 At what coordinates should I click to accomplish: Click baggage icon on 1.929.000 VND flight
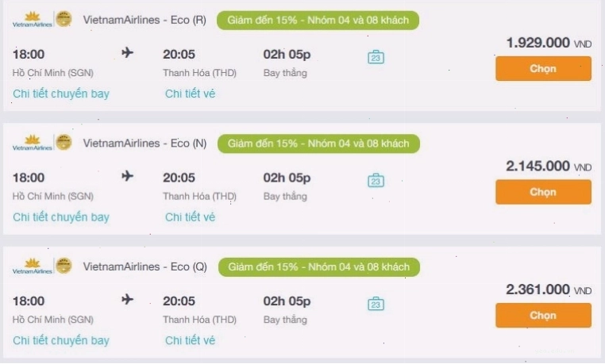point(376,57)
